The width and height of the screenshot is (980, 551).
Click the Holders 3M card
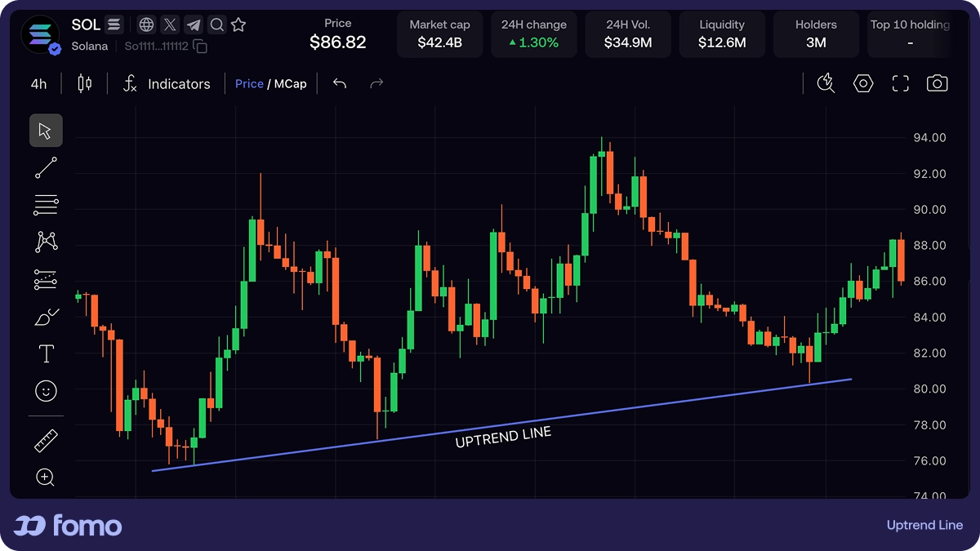click(x=816, y=34)
